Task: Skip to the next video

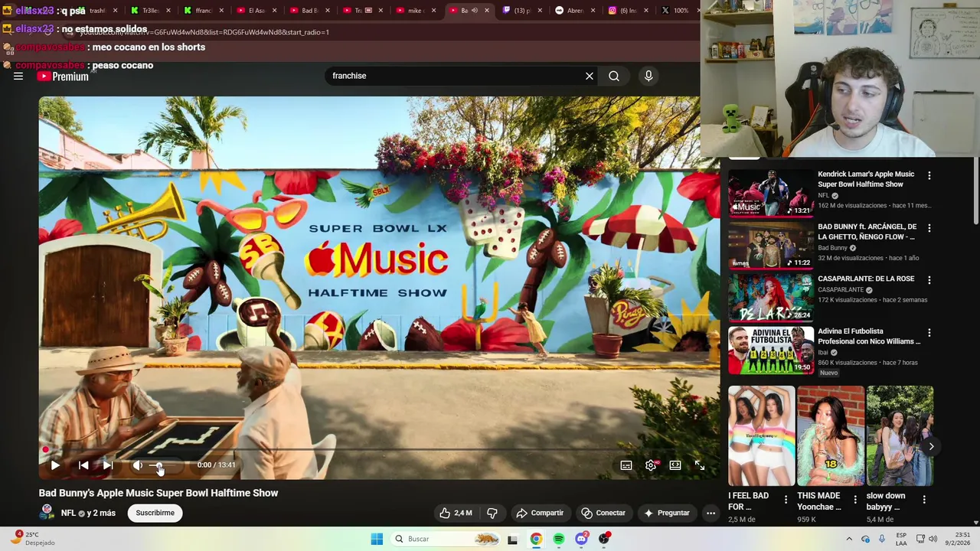Action: (108, 465)
